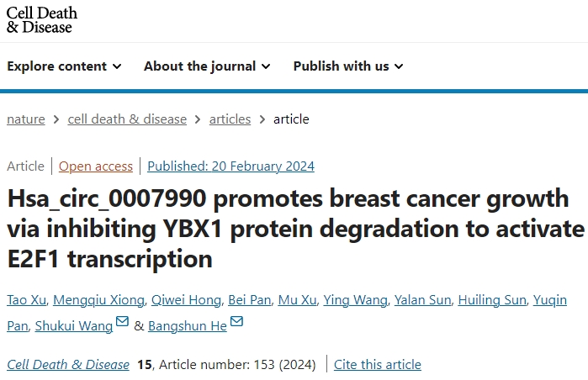View author Huiling Sun
The width and height of the screenshot is (588, 380).
492,300
